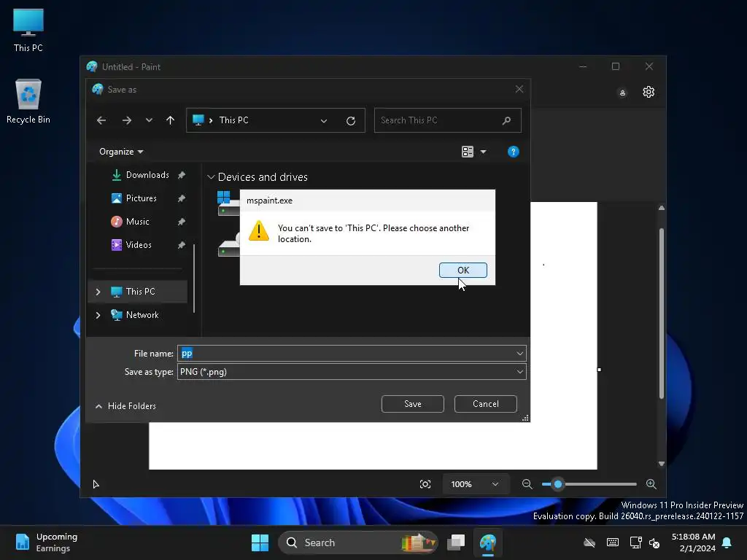
Task: Open the help question mark icon
Action: pos(513,152)
